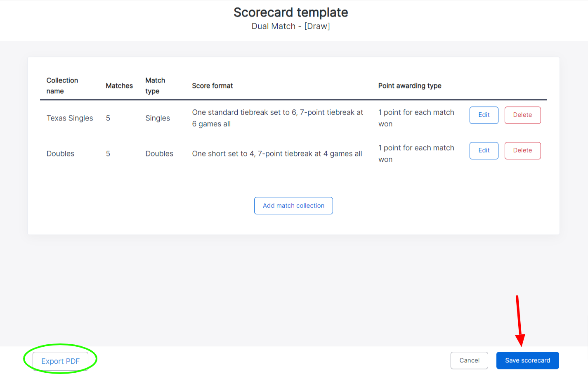The height and width of the screenshot is (374, 588).
Task: Select the Texas Singles collection name
Action: pos(70,118)
